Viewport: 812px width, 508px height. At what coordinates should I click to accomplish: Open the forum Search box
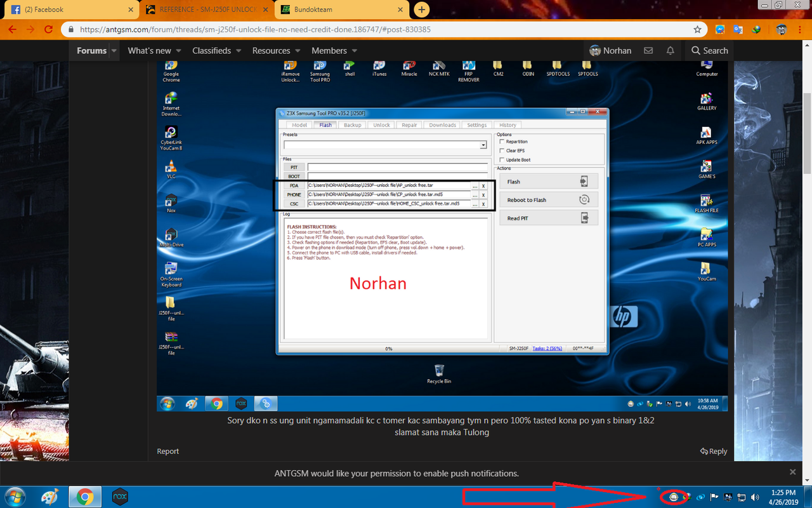[x=709, y=50]
